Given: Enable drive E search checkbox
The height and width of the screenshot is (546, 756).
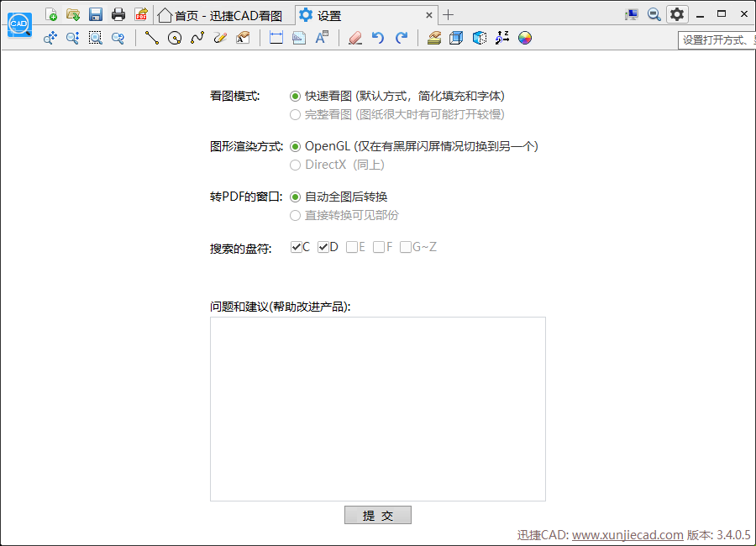Looking at the screenshot, I should point(352,247).
